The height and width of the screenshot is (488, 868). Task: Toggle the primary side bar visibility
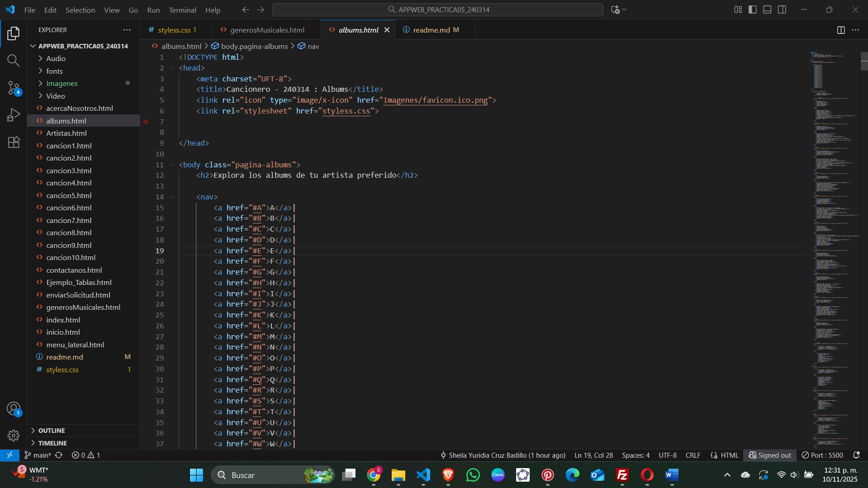(x=753, y=9)
